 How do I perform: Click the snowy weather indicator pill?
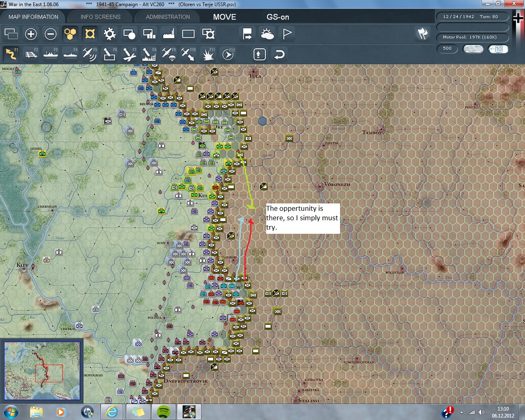473,49
